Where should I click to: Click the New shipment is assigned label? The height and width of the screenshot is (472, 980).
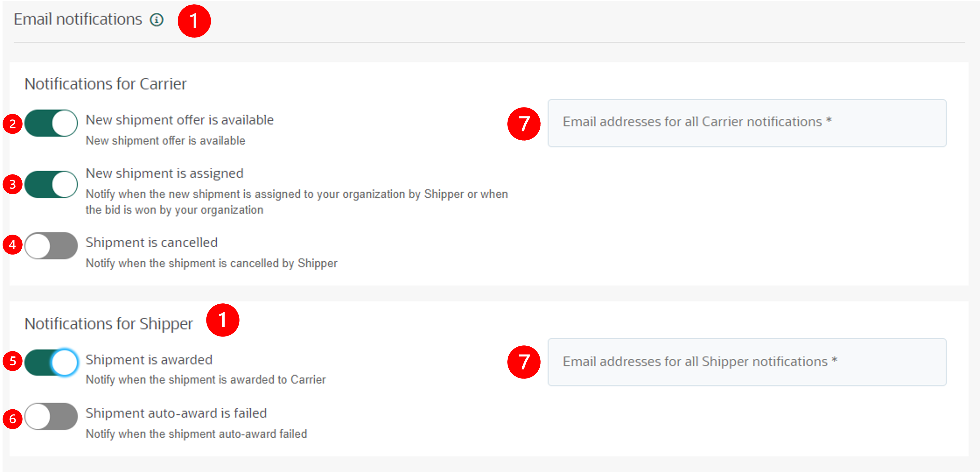164,173
